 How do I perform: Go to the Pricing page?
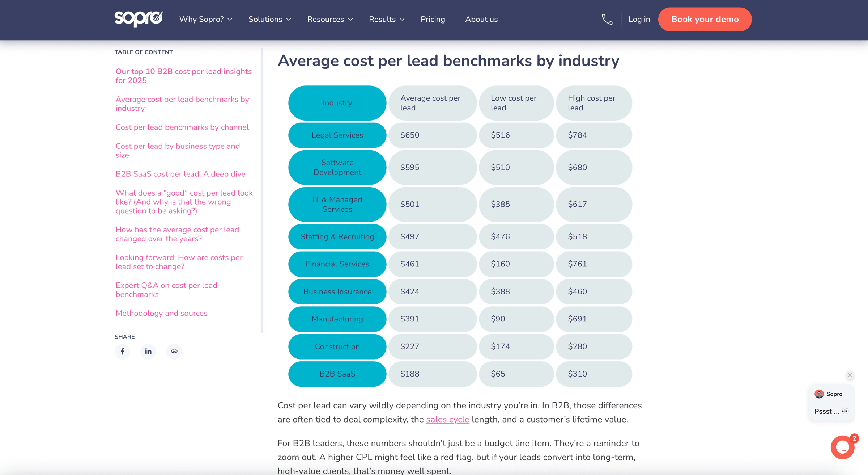433,19
